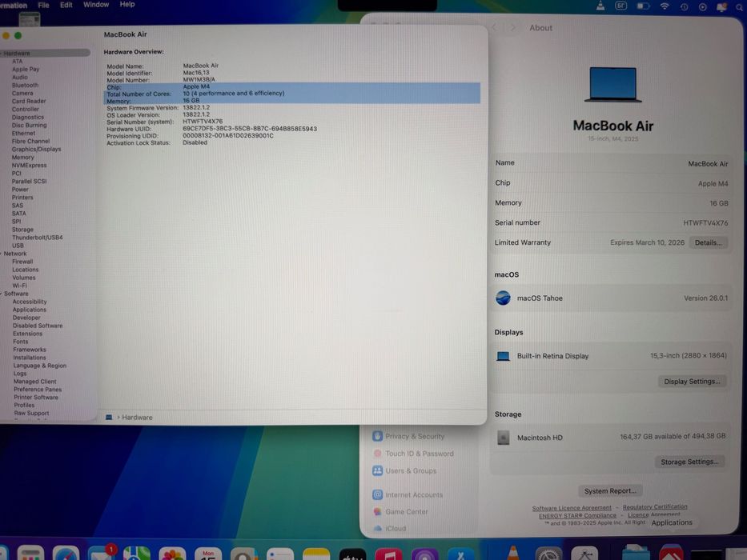
Task: Click warranty Details… button
Action: (x=708, y=243)
